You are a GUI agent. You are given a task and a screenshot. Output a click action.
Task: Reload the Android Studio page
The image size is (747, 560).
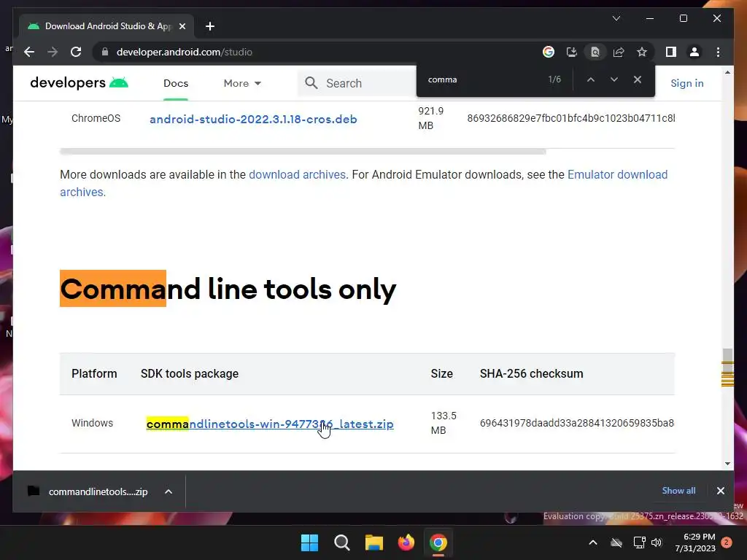(76, 52)
